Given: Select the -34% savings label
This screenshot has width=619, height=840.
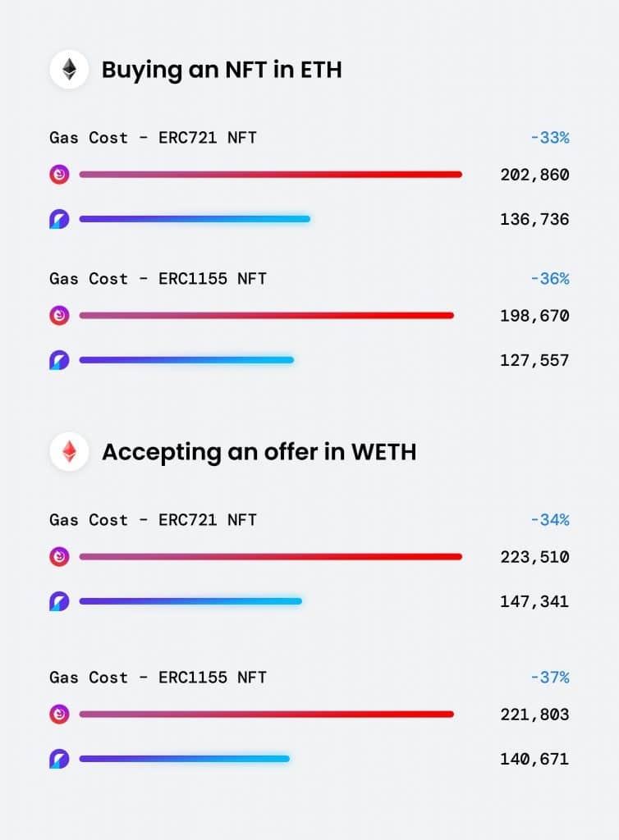Looking at the screenshot, I should point(549,520).
